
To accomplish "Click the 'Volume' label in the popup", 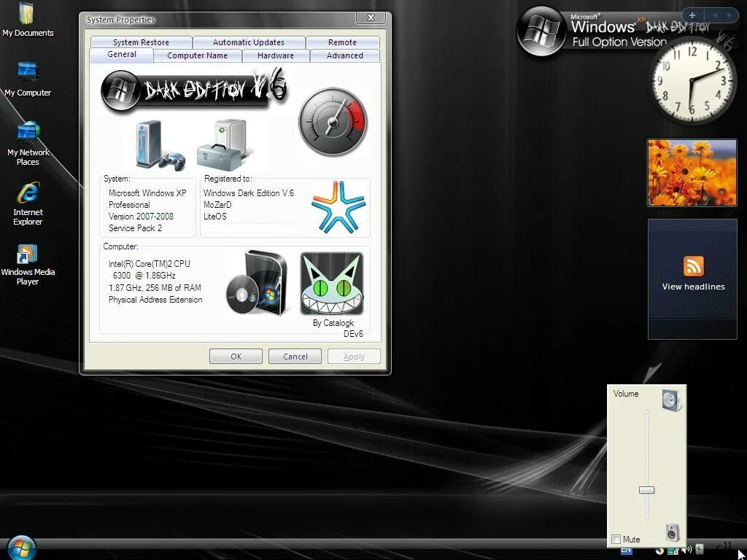I will 625,394.
